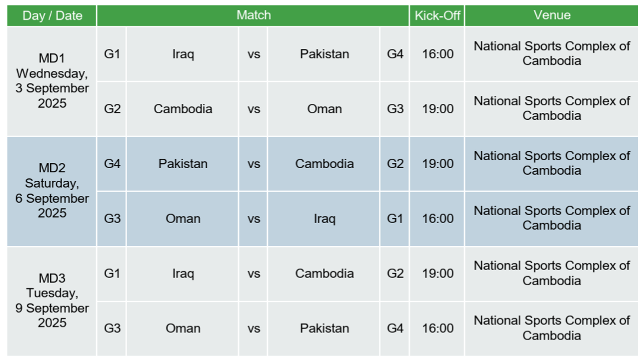Click the MD1 Wednesday 3 September date cell

point(52,81)
